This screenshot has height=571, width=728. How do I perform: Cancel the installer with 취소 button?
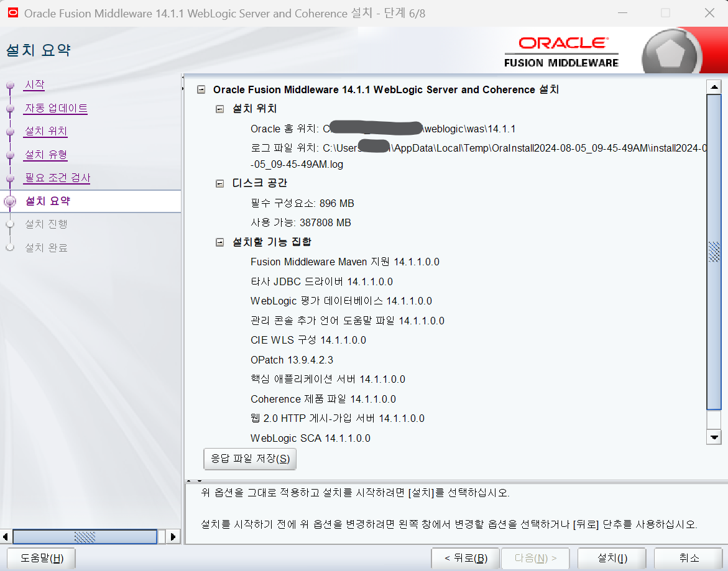point(689,558)
